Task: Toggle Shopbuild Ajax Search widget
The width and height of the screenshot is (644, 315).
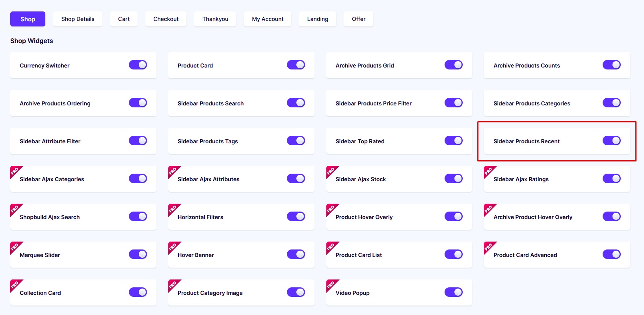Action: click(x=138, y=216)
